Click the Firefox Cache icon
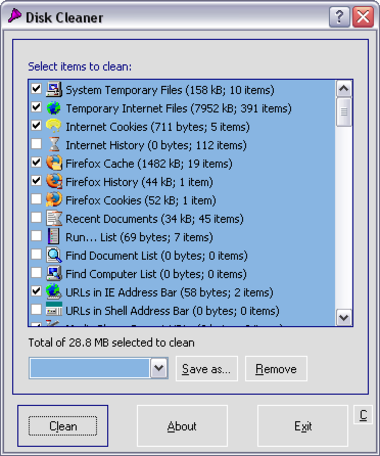380x456 pixels. [x=54, y=163]
